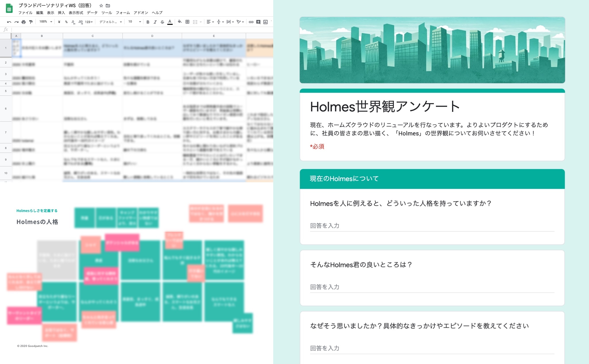Click the move-to-folder icon beside title
The width and height of the screenshot is (589, 364).
[108, 5]
